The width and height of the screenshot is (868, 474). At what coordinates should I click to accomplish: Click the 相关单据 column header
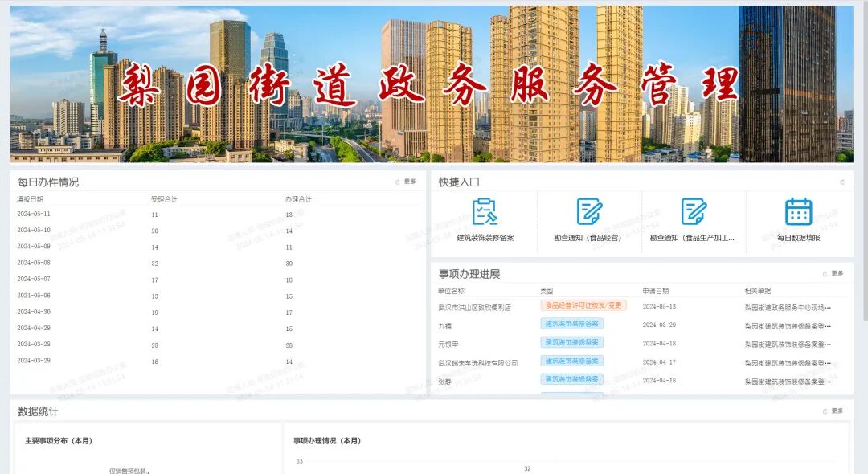point(758,291)
